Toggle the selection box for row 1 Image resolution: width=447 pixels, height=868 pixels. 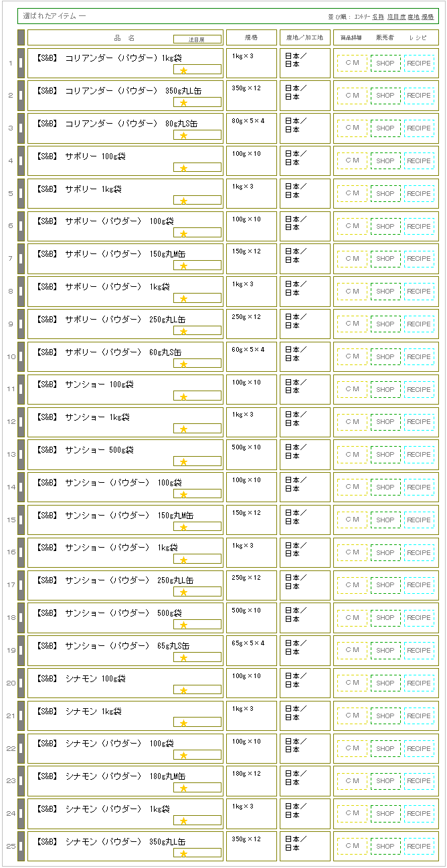(21, 63)
